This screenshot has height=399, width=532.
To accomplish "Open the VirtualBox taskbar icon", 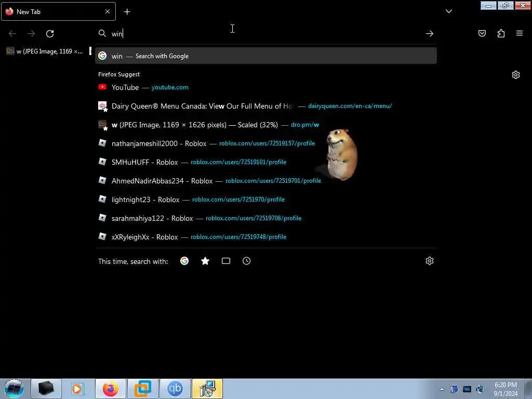I will (x=142, y=389).
